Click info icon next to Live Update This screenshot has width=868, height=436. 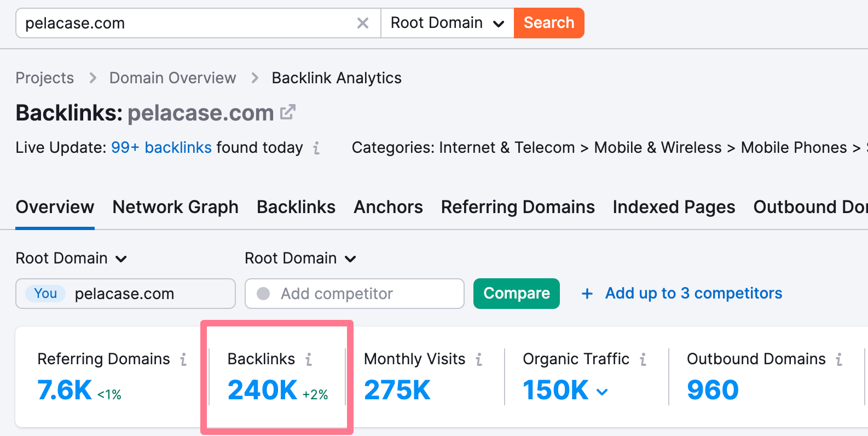[x=316, y=148]
